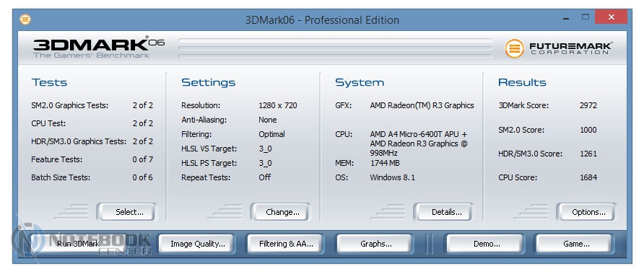Click the Futuremark orange logo icon
The height and width of the screenshot is (274, 644).
514,48
